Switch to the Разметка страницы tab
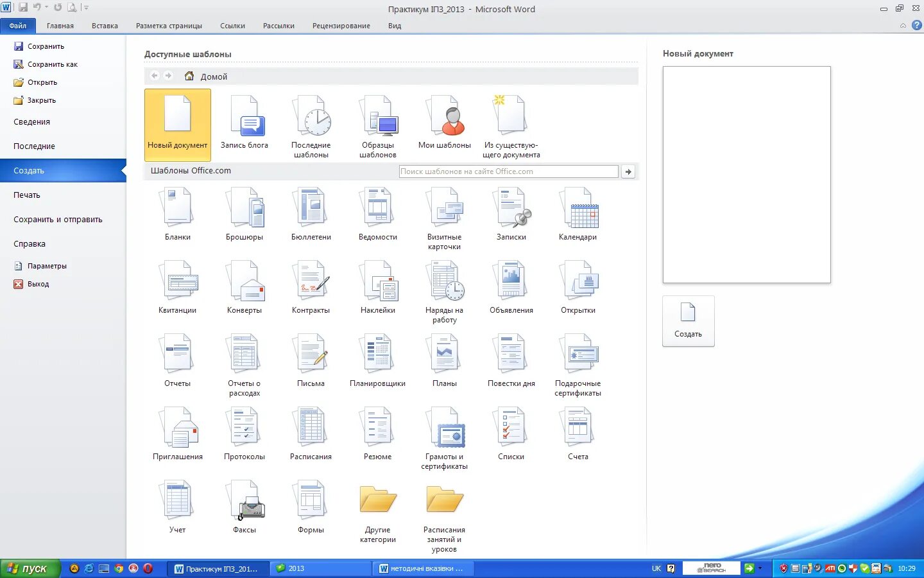This screenshot has height=578, width=924. point(169,26)
